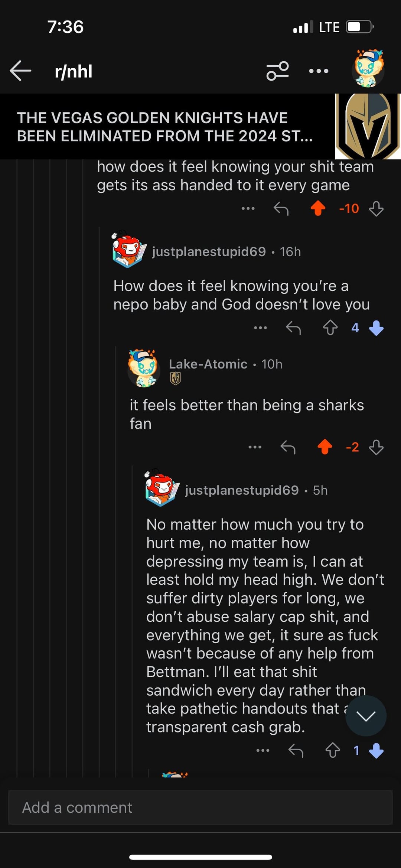Image resolution: width=401 pixels, height=868 pixels.
Task: Toggle the upvote on the sharks fan comment
Action: coord(325,447)
